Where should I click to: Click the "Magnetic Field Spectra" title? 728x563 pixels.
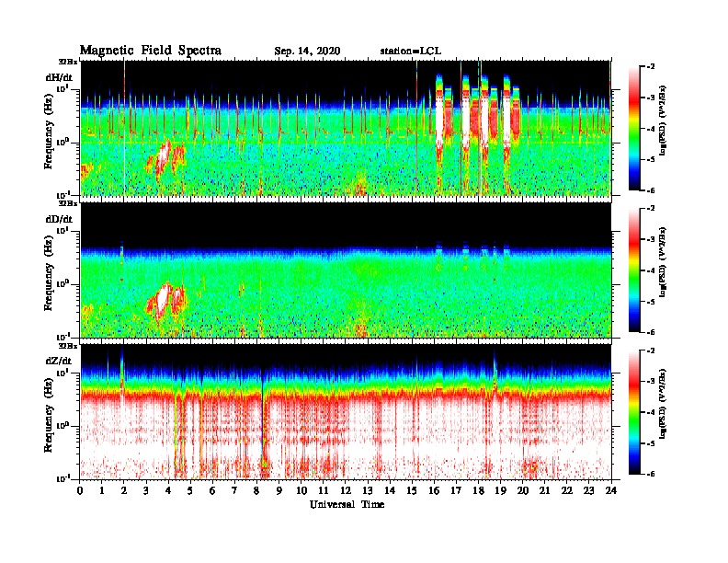click(x=151, y=51)
